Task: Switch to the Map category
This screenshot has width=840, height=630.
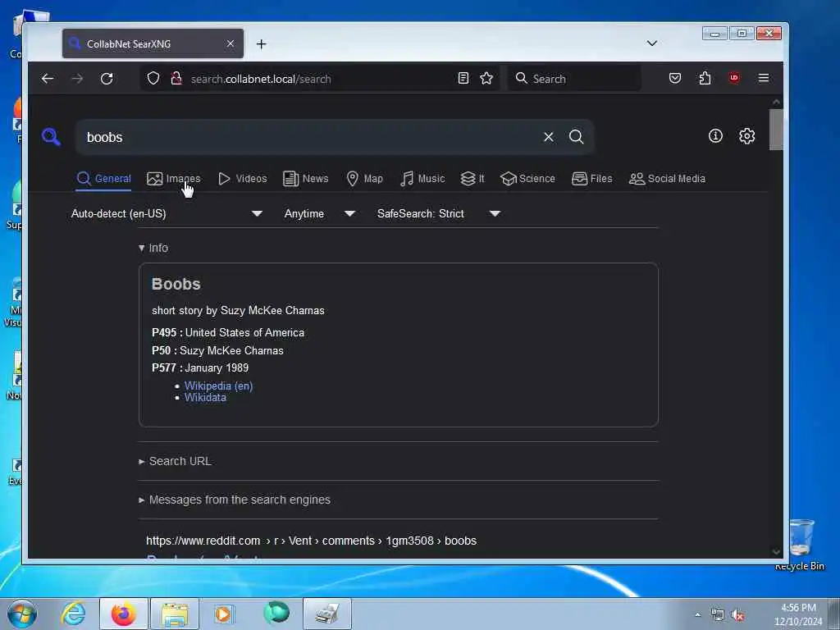Action: pos(365,178)
